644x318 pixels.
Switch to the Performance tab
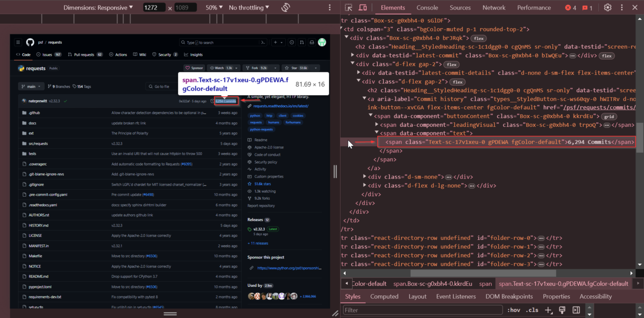click(534, 8)
